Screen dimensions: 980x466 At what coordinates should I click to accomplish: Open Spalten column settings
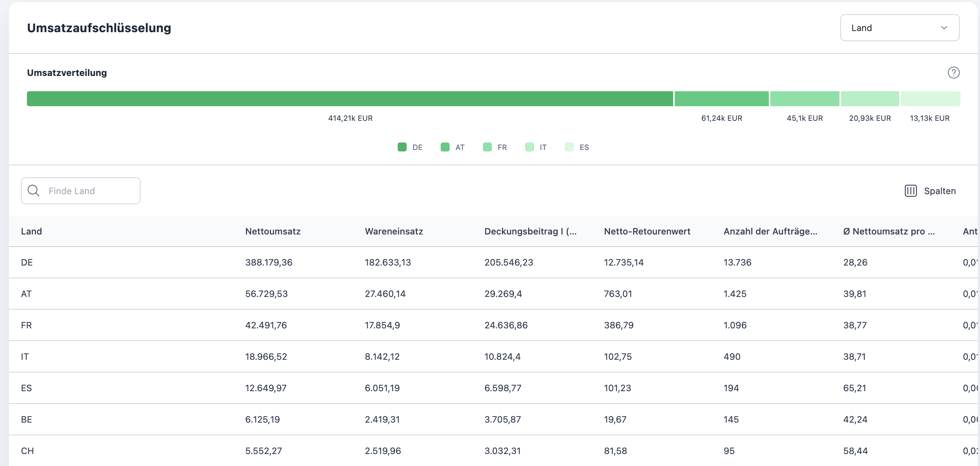pos(939,191)
